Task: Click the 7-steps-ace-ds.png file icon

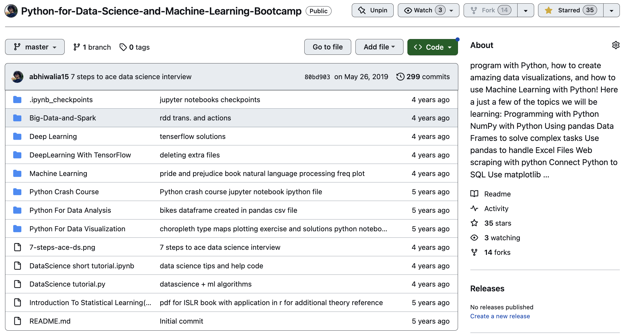Action: [x=17, y=247]
